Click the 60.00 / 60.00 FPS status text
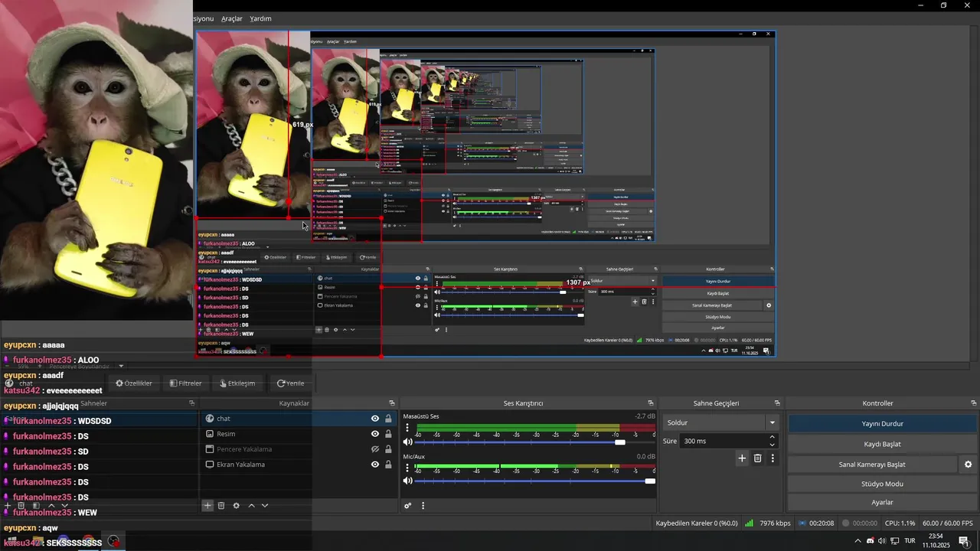 (947, 523)
